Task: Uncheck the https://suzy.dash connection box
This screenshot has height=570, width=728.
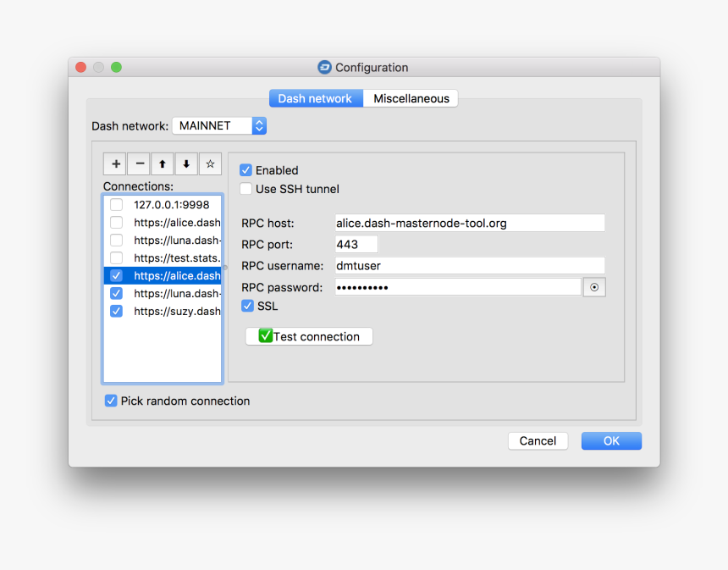Action: 117,311
